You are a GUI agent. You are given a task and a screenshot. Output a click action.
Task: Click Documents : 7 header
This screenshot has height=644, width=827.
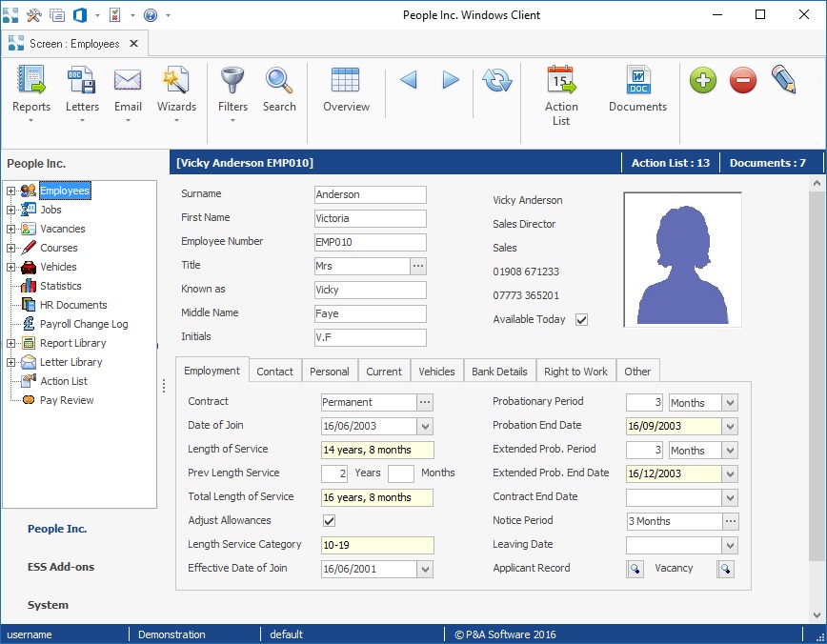tap(767, 163)
